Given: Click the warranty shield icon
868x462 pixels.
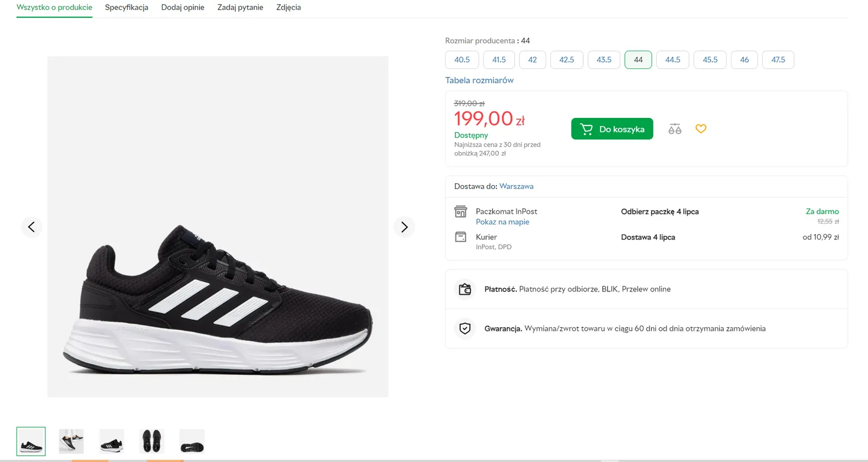Looking at the screenshot, I should 465,328.
